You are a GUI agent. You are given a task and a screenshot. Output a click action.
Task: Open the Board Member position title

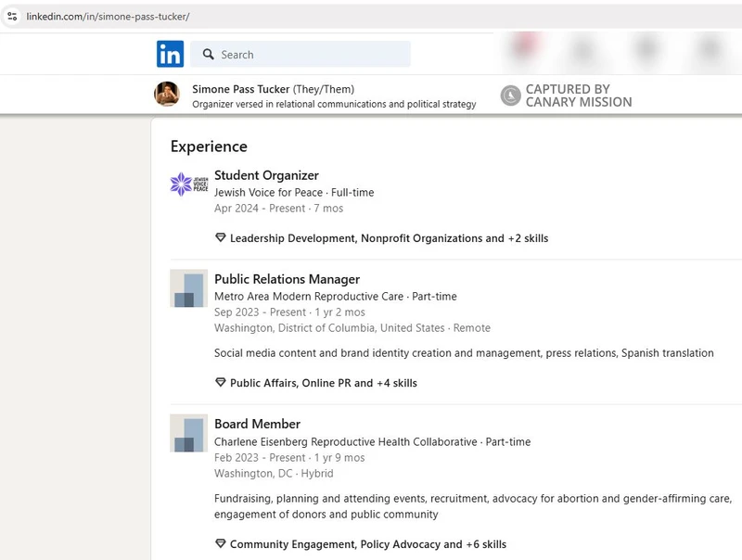click(258, 424)
